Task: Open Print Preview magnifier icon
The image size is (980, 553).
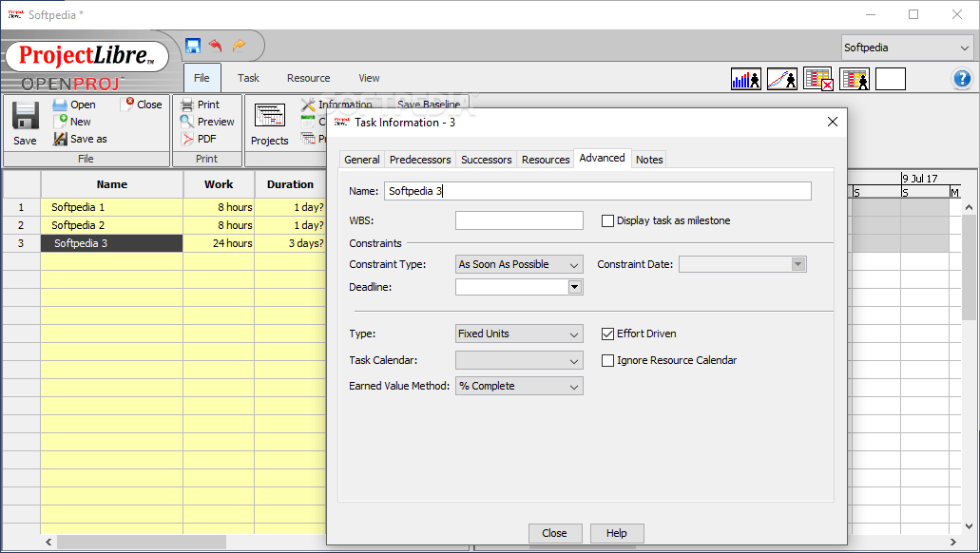Action: click(x=187, y=122)
